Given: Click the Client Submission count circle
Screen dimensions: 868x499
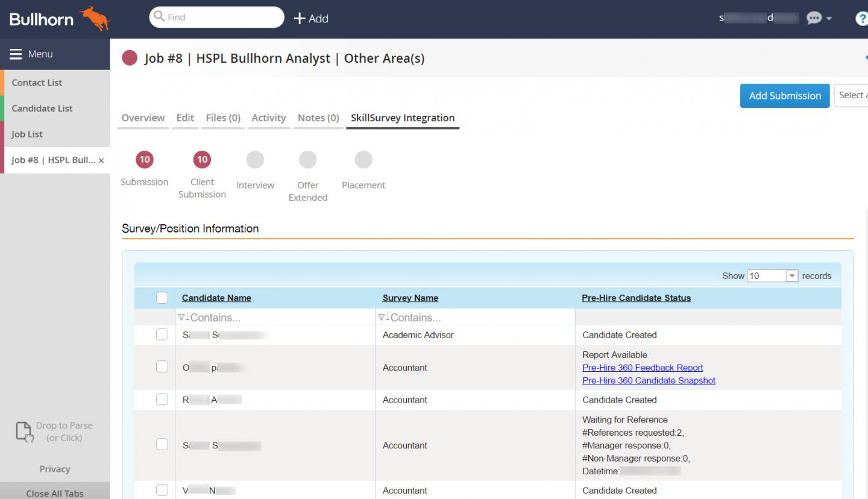Looking at the screenshot, I should 202,160.
